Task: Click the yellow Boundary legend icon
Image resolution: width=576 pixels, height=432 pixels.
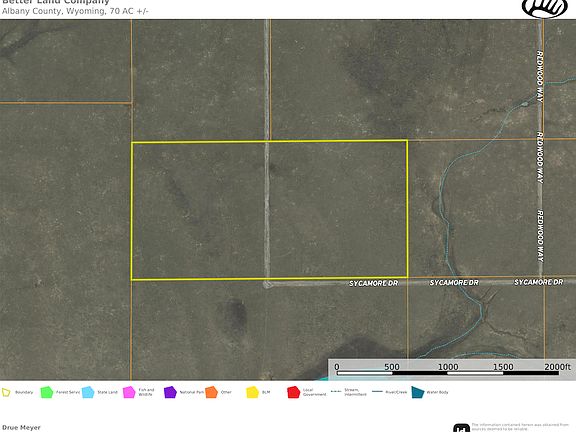Action: click(x=6, y=392)
